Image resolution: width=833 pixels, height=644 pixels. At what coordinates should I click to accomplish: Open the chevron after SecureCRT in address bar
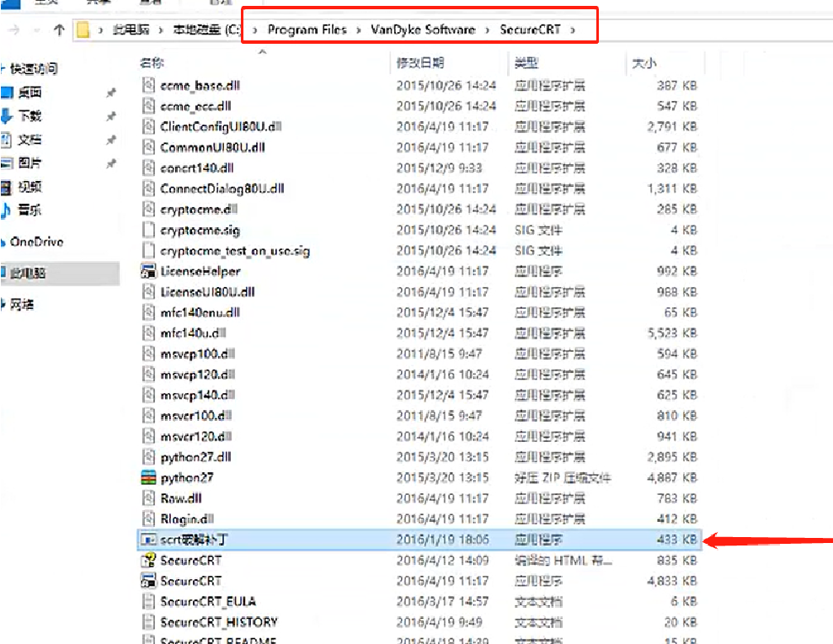pyautogui.click(x=573, y=30)
